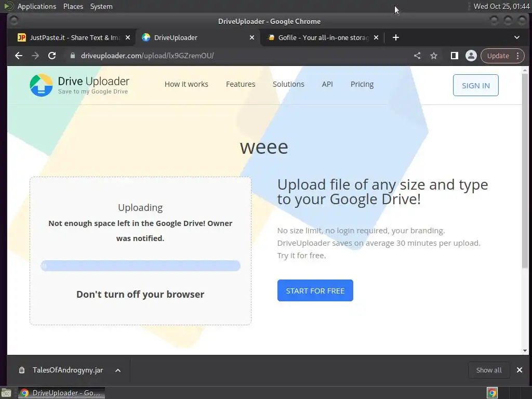
Task: Click the site padlock icon
Action: click(x=73, y=56)
